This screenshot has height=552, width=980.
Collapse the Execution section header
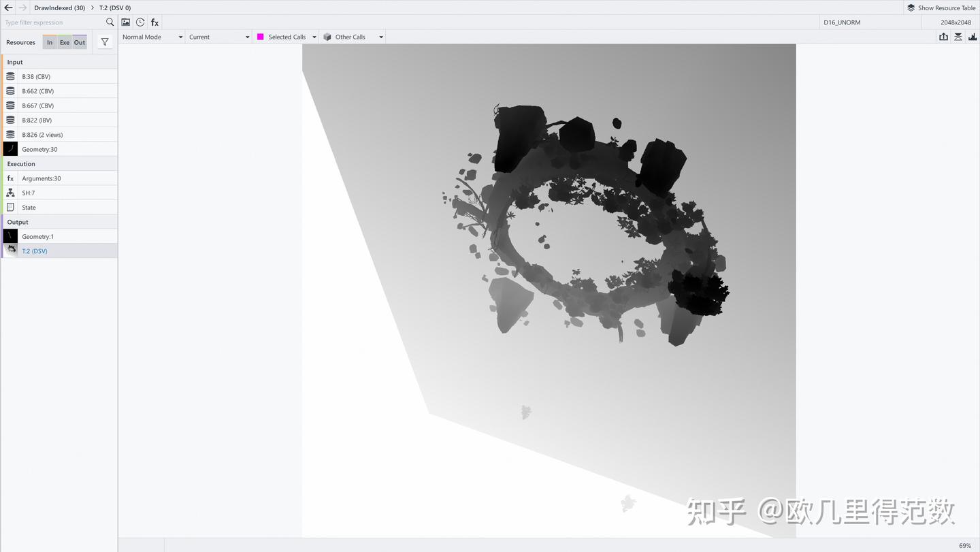(59, 164)
